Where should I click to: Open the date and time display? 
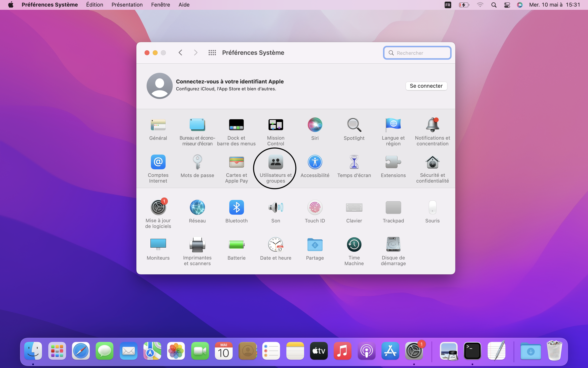[x=555, y=5]
